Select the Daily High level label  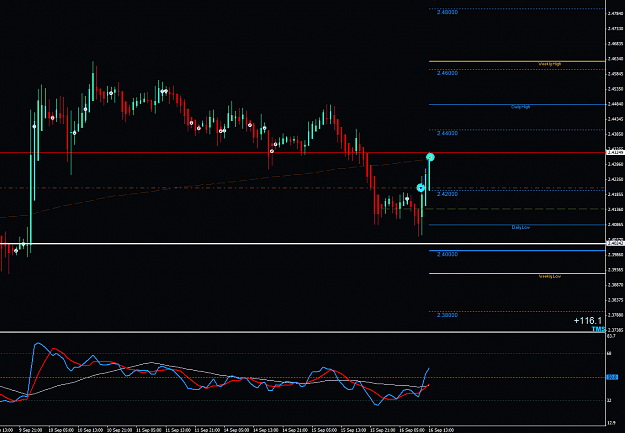tap(521, 107)
